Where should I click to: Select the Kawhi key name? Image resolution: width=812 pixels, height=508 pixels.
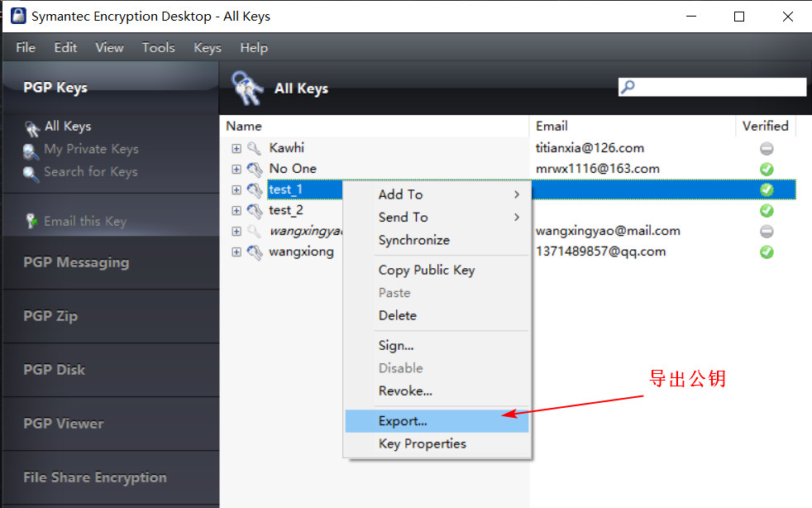[x=286, y=148]
